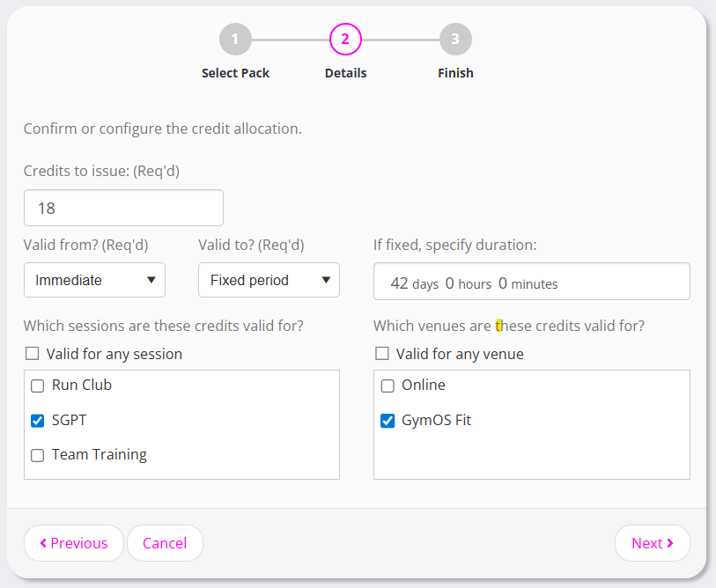Screen dimensions: 716x588
Task: Click step 1 Select Pack circle
Action: click(235, 40)
